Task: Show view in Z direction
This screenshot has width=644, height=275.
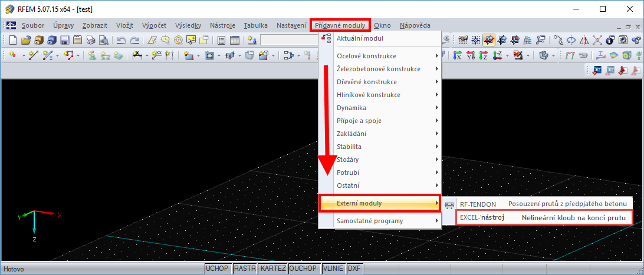Action: coord(484,55)
